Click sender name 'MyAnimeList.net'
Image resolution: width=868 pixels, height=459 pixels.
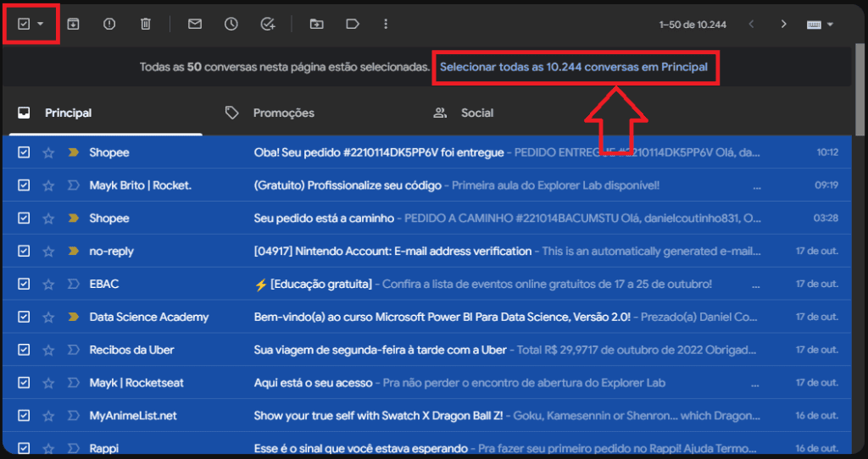(x=133, y=416)
